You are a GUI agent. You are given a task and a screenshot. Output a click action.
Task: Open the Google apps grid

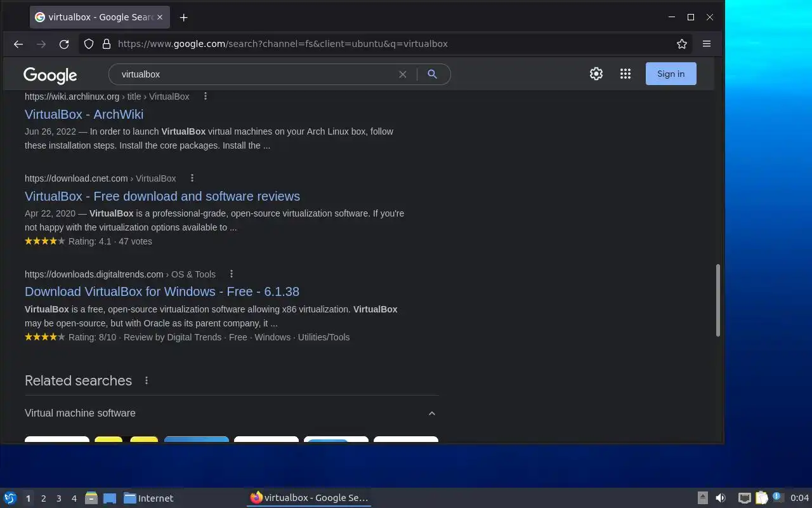pos(625,74)
